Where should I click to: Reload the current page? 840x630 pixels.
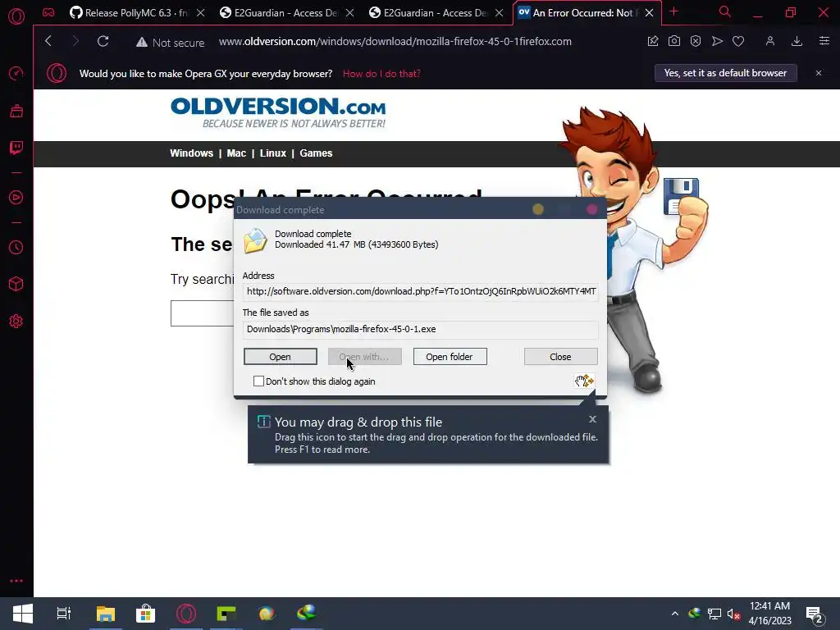click(x=103, y=41)
